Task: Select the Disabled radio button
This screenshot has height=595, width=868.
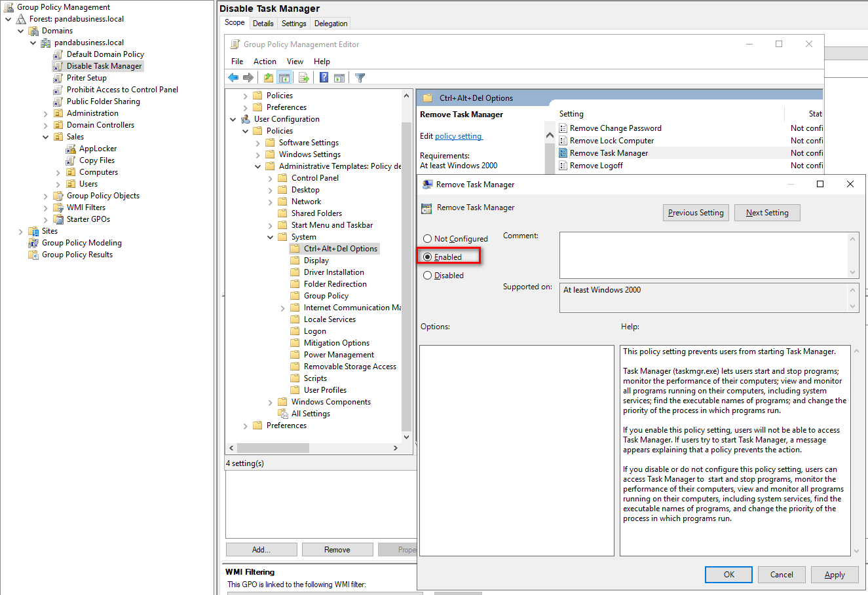Action: pos(428,276)
